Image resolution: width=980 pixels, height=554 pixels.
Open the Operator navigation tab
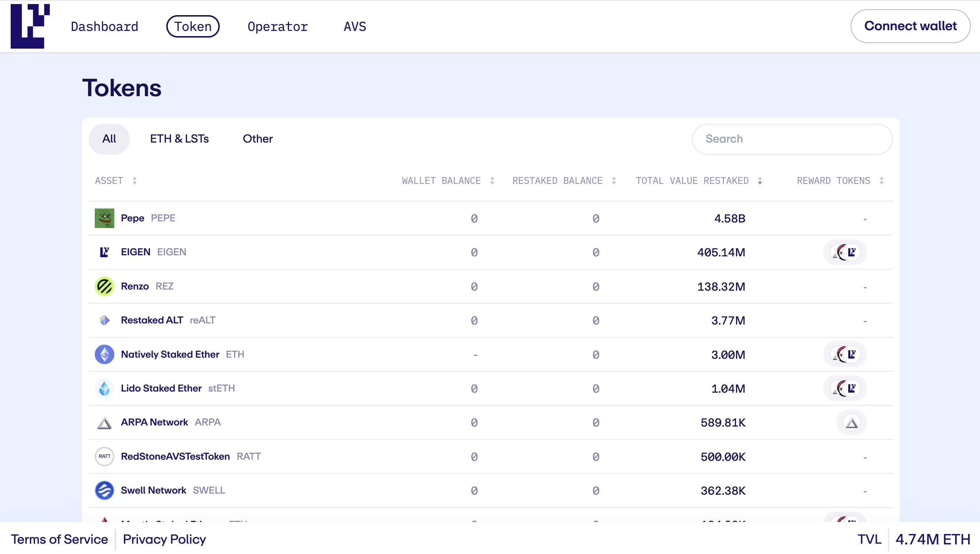278,26
